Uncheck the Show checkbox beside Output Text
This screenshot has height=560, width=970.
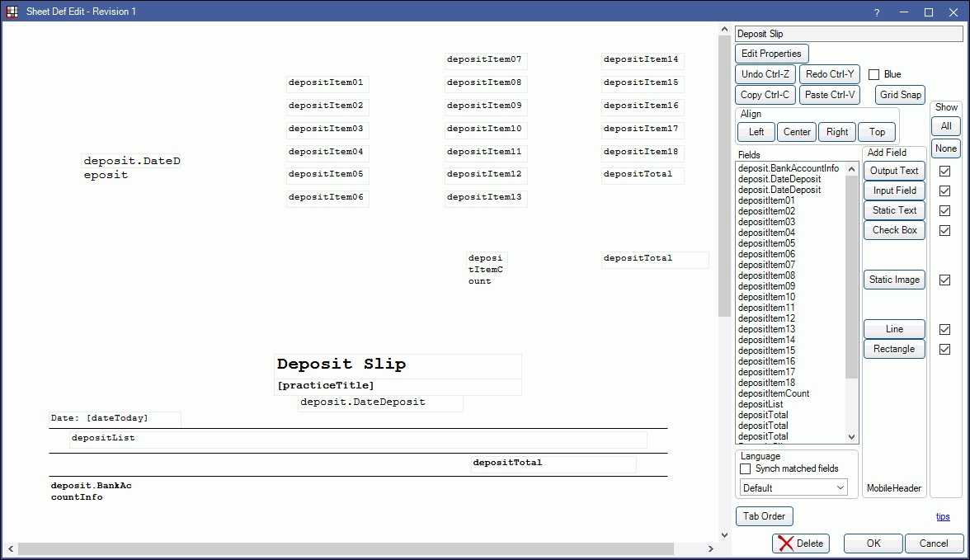pos(945,171)
